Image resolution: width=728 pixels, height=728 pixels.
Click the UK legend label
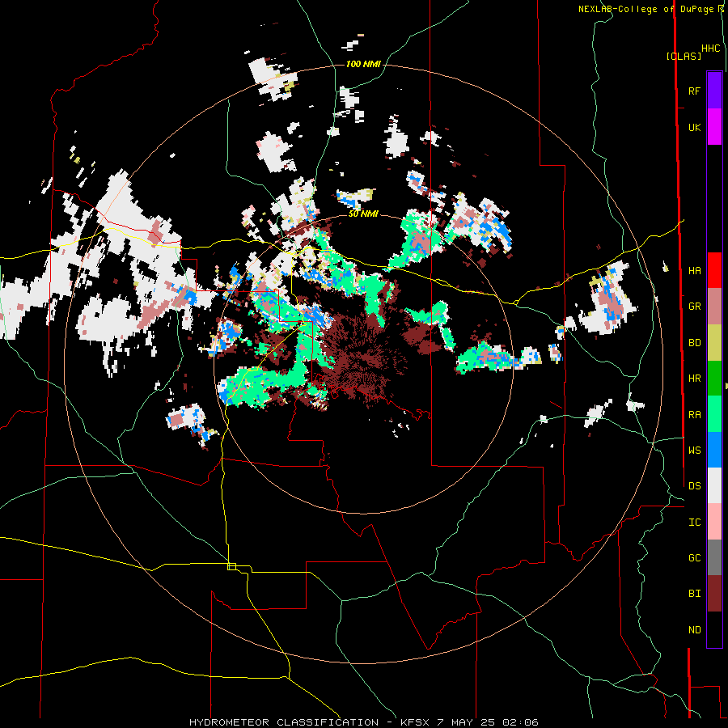[x=694, y=127]
